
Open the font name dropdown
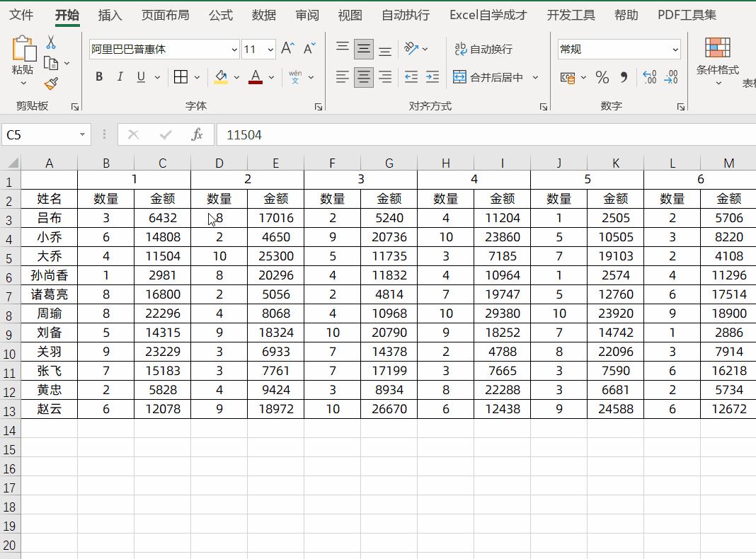point(234,49)
